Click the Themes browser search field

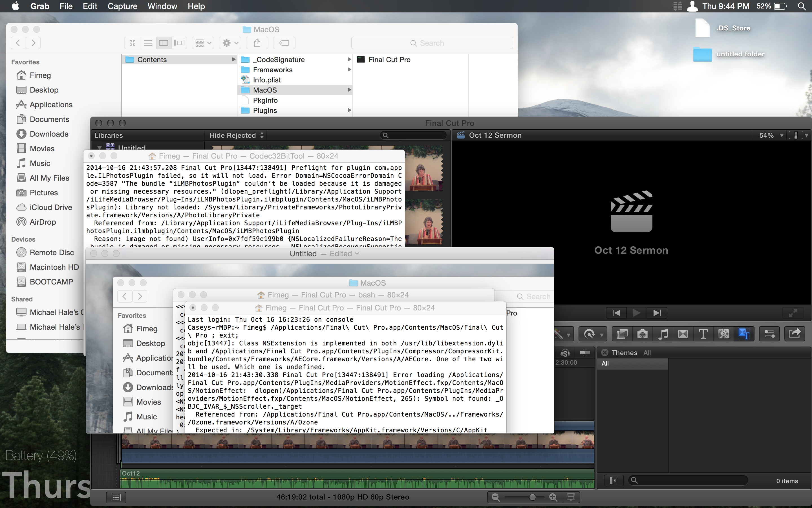688,480
